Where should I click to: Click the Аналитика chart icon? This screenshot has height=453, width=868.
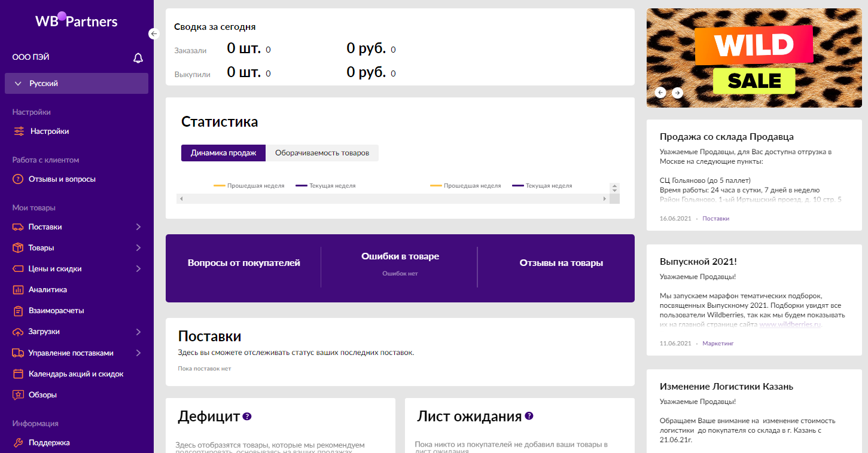(x=18, y=290)
